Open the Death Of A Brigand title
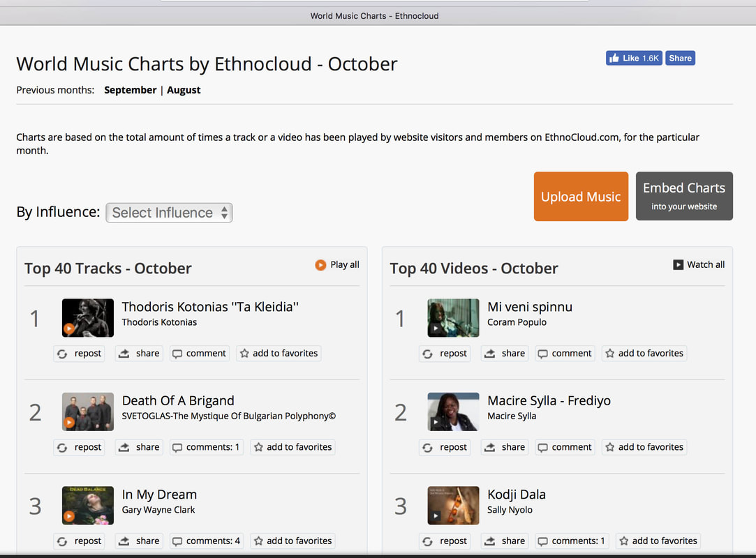Screen dimensions: 756x558 pyautogui.click(x=178, y=401)
